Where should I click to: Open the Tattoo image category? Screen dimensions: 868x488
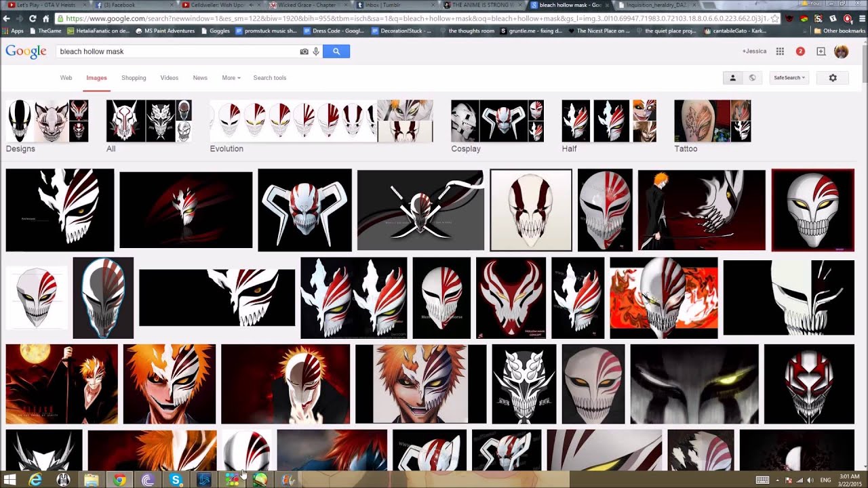point(712,127)
